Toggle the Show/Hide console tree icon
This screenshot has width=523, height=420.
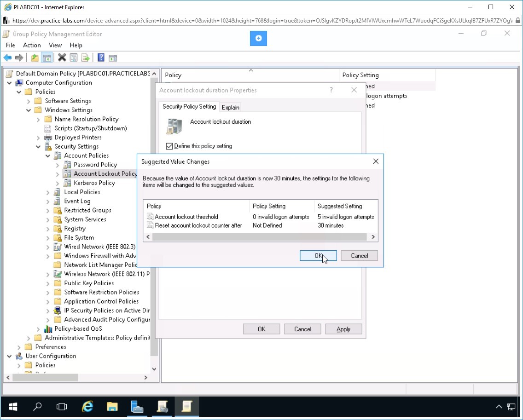[x=46, y=58]
